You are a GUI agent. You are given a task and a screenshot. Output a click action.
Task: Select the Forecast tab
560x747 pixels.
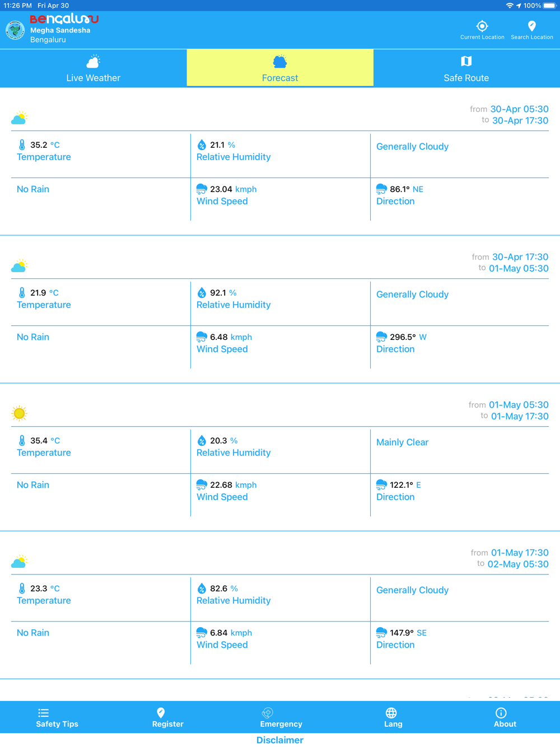pyautogui.click(x=280, y=68)
